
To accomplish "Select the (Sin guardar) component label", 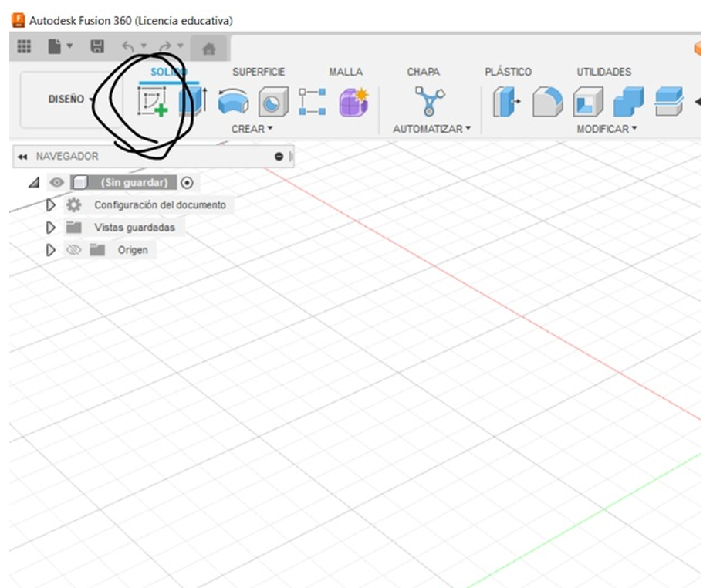I will click(134, 182).
